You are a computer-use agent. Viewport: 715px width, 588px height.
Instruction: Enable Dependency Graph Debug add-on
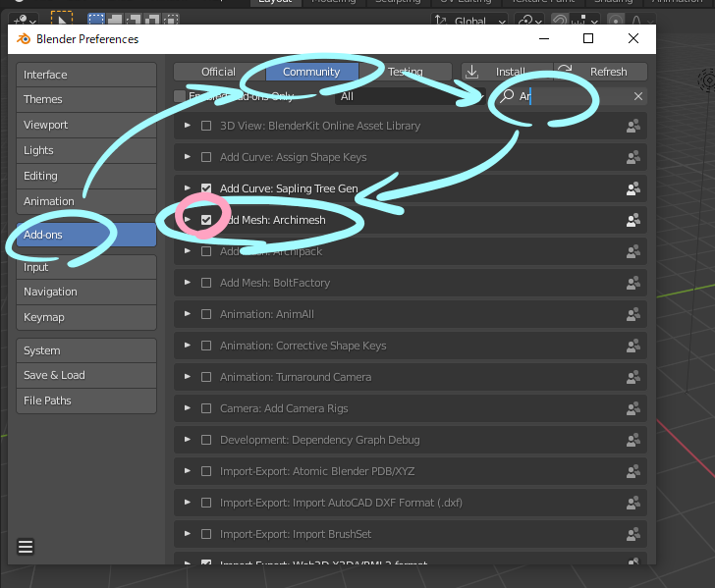pyautogui.click(x=206, y=441)
